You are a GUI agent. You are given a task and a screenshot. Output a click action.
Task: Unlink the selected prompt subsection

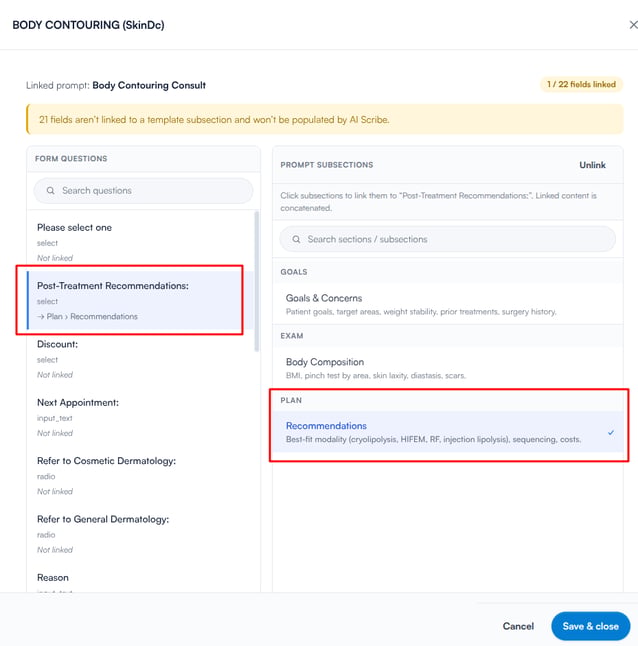[592, 165]
